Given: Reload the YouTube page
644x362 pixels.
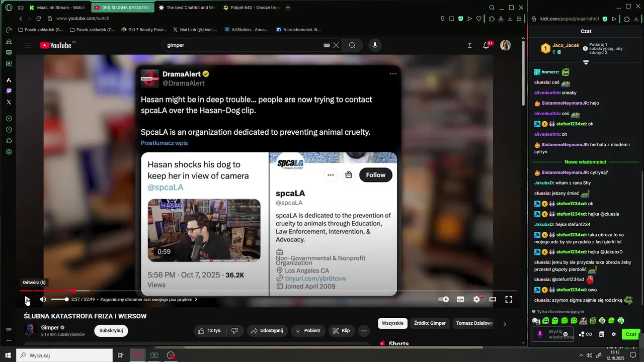Looking at the screenshot, I should pyautogui.click(x=39, y=19).
